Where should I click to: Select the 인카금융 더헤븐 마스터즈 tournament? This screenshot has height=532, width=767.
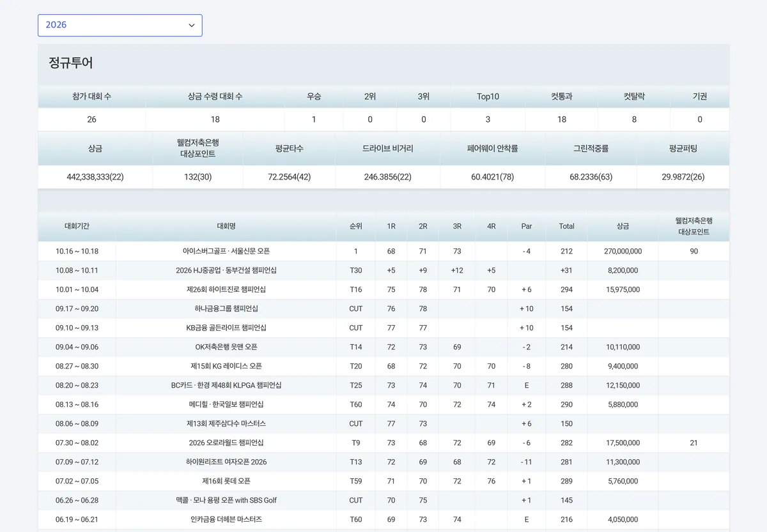(226, 520)
